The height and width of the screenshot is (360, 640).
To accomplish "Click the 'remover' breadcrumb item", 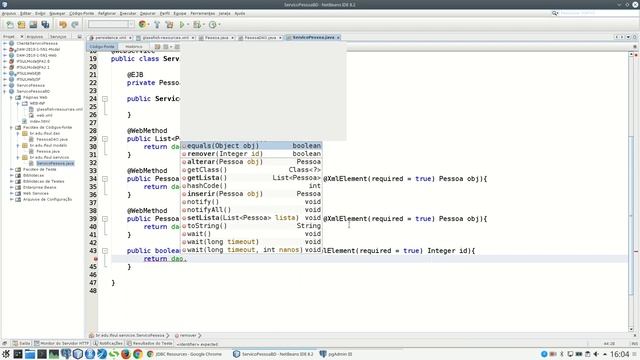I will [x=188, y=336].
